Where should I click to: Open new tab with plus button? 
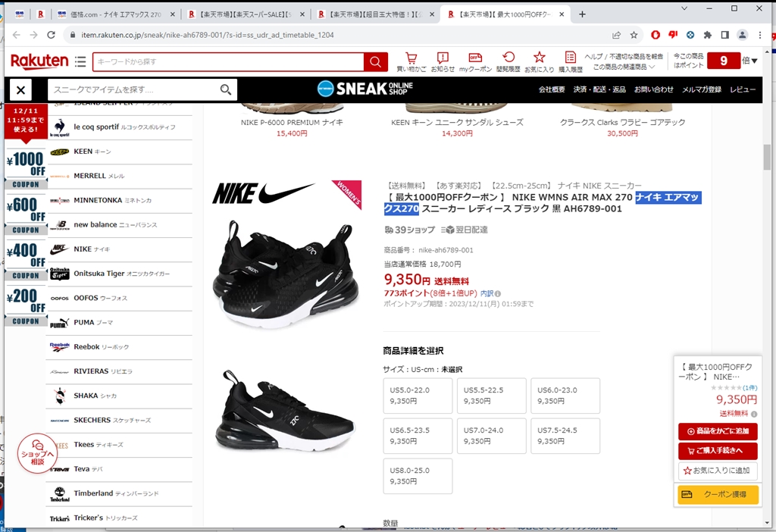click(583, 14)
